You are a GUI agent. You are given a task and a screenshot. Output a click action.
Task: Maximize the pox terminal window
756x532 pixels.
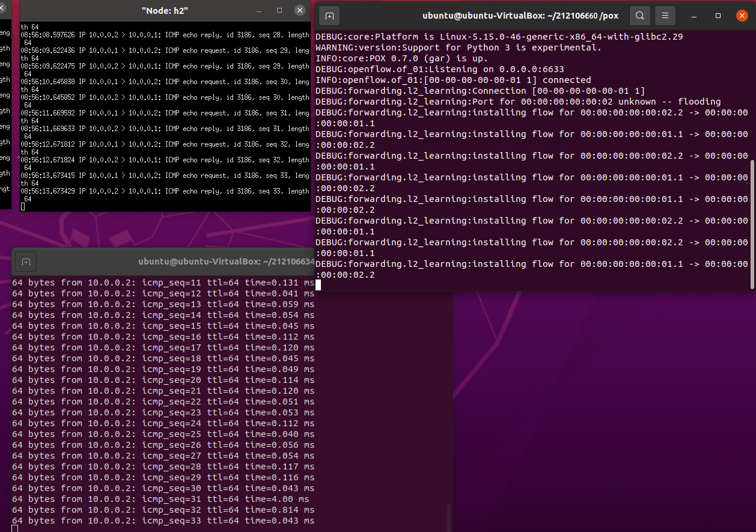[718, 16]
